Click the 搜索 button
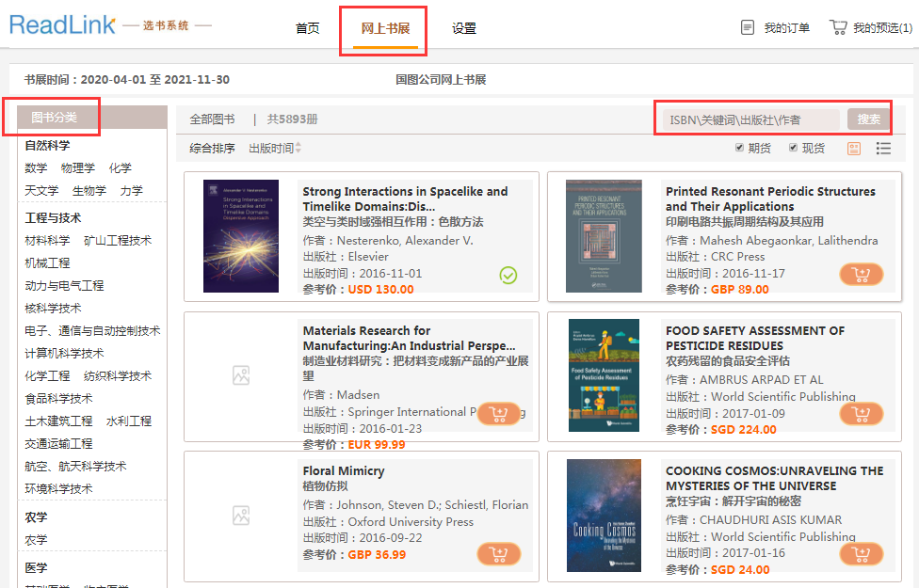Image resolution: width=919 pixels, height=588 pixels. pyautogui.click(x=868, y=119)
